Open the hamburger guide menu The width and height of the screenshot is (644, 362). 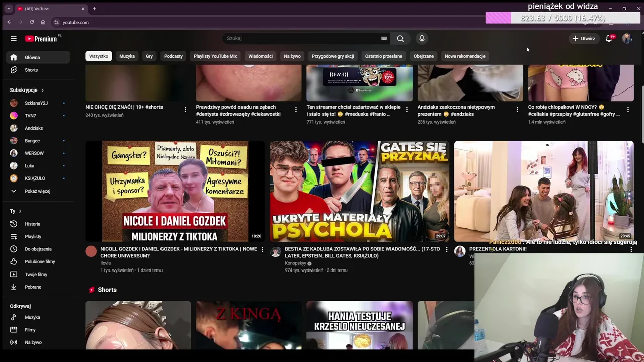click(14, 39)
